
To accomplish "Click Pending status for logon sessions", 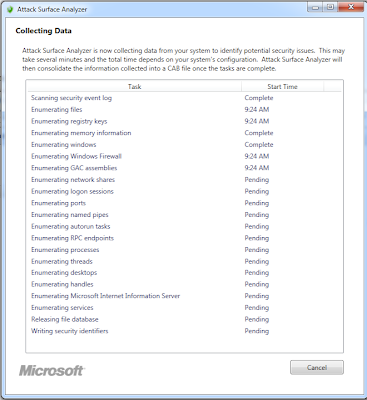I will click(x=257, y=191).
